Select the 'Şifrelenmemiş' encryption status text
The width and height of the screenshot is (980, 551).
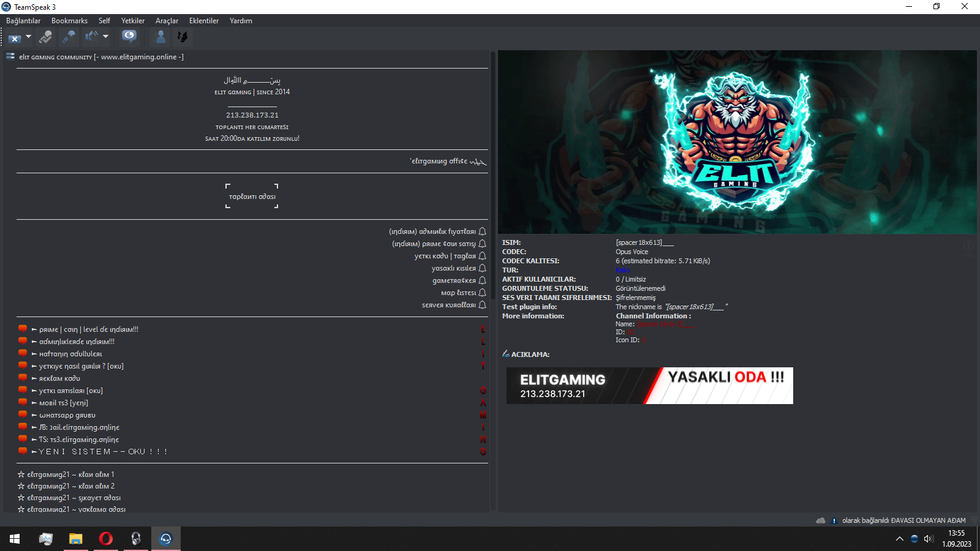click(636, 298)
